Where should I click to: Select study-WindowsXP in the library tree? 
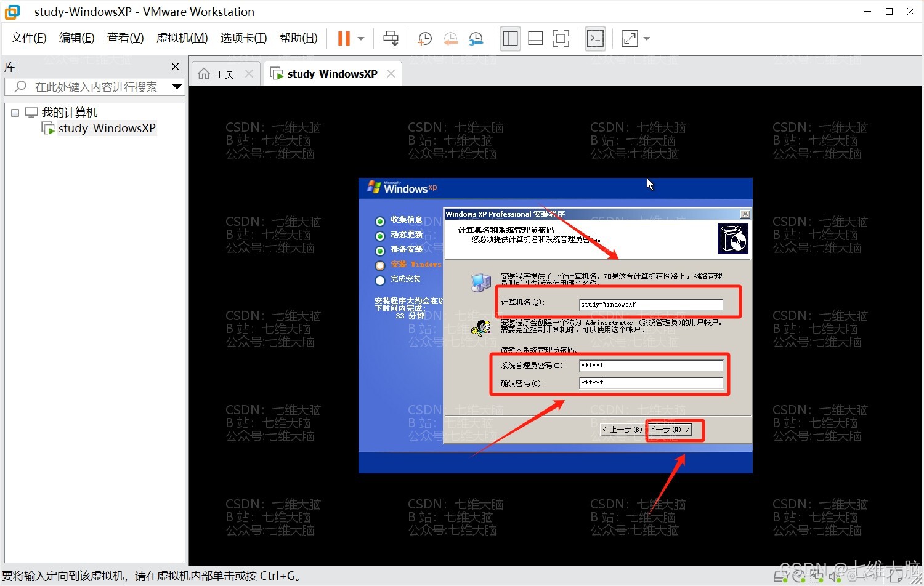107,129
